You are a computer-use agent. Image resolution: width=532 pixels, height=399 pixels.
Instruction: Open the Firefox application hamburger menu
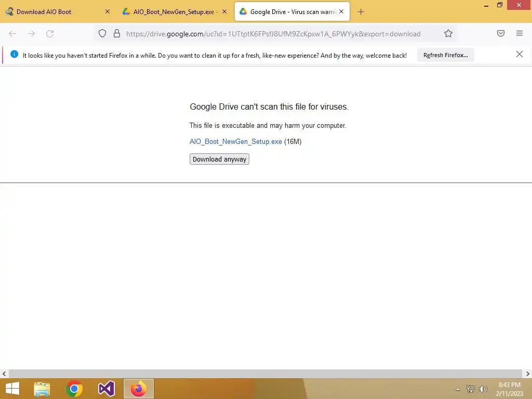click(x=520, y=33)
